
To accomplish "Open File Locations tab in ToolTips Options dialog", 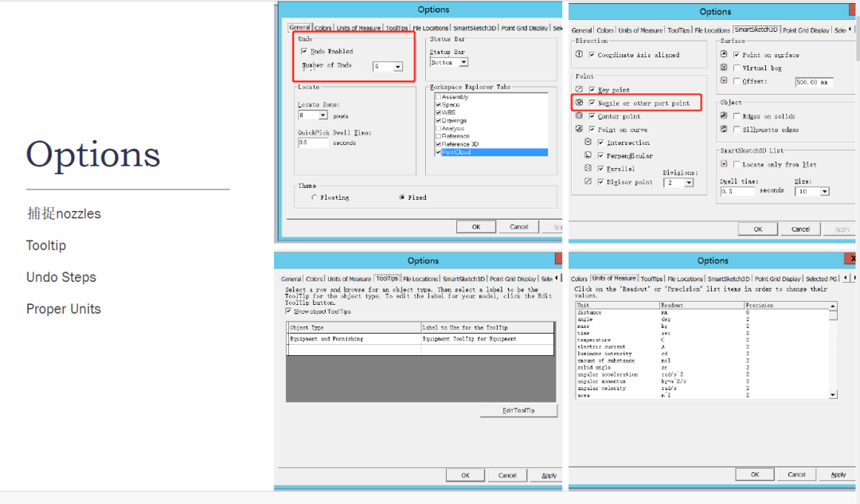I will pyautogui.click(x=420, y=279).
